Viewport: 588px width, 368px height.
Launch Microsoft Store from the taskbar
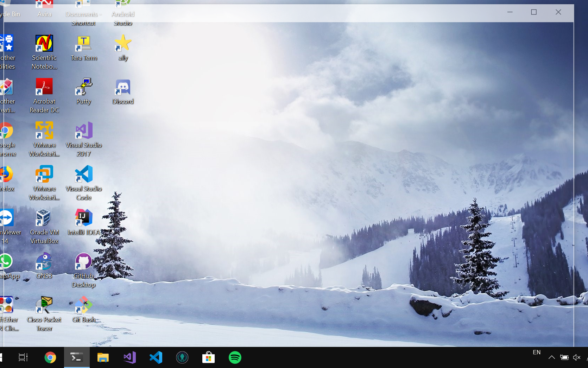208,357
